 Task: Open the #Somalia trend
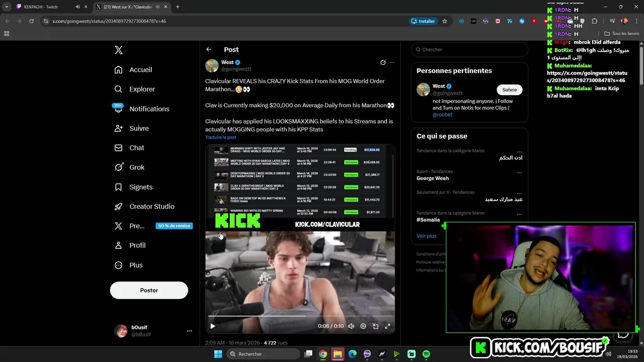point(428,220)
